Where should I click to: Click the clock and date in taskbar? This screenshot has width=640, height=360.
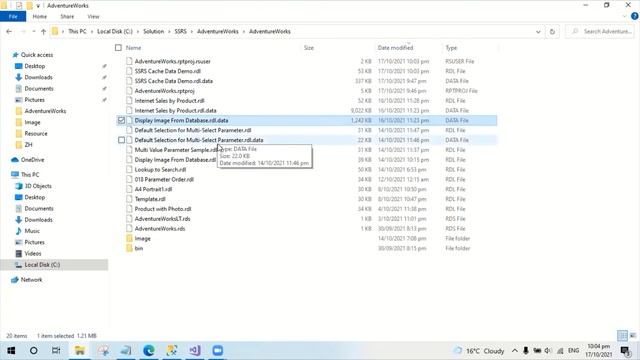click(599, 351)
